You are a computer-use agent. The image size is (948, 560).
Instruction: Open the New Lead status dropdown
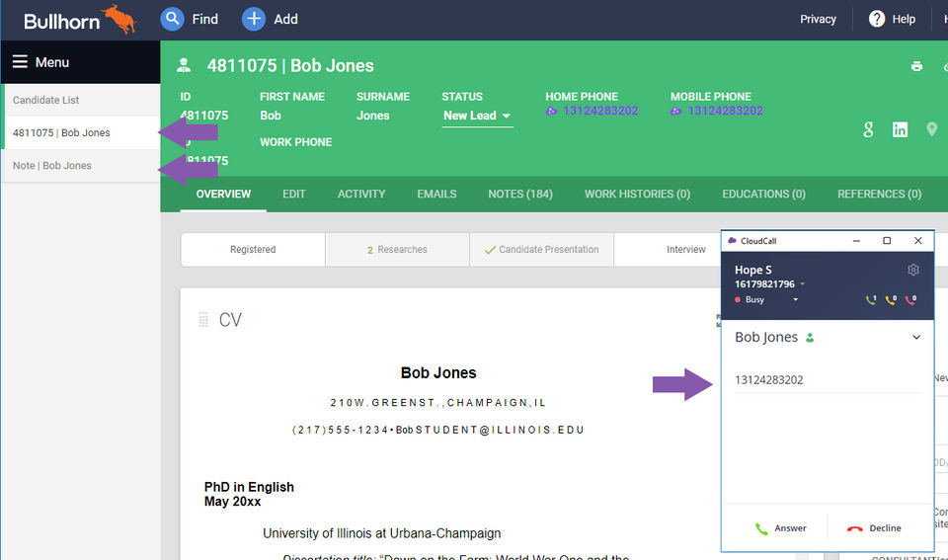[x=477, y=116]
